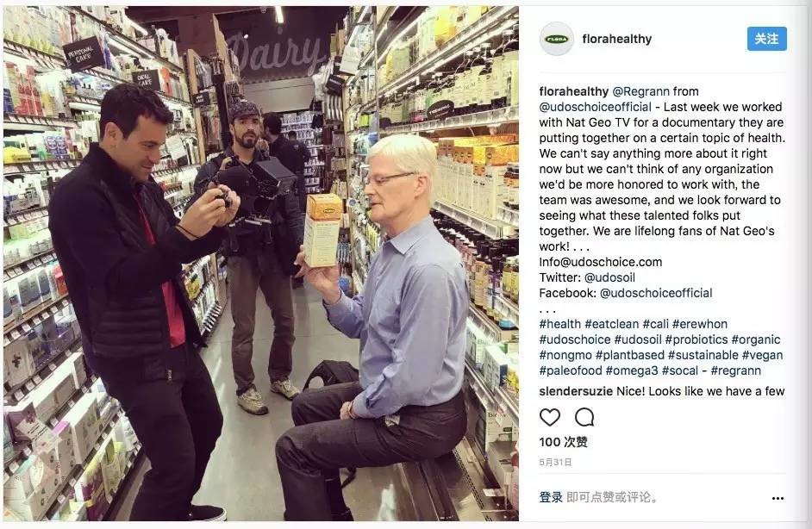Open the comment bubble icon
This screenshot has height=529, width=812.
coord(584,417)
